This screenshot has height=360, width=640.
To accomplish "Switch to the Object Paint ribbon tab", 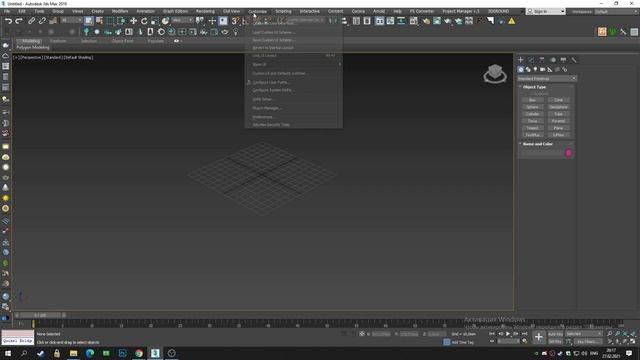I will [x=122, y=41].
